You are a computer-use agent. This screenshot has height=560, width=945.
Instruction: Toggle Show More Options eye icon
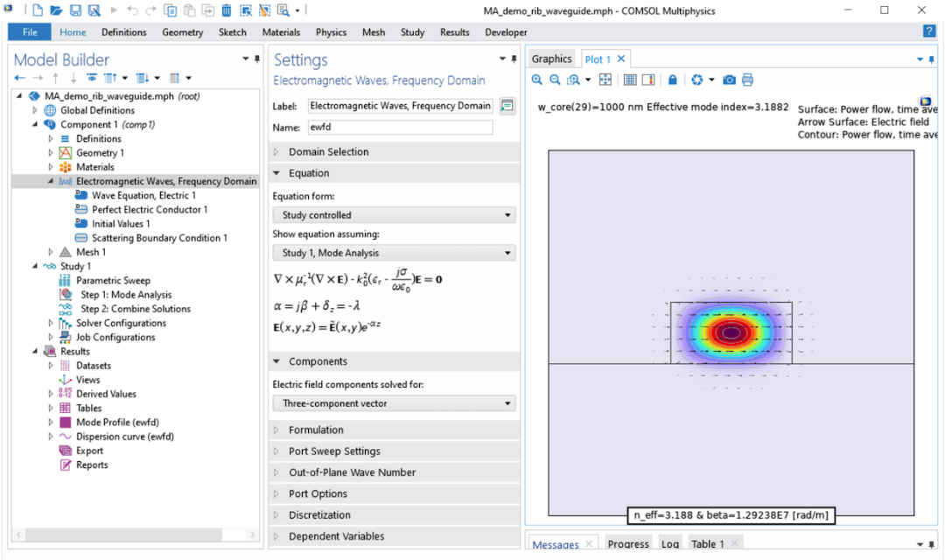coord(92,78)
